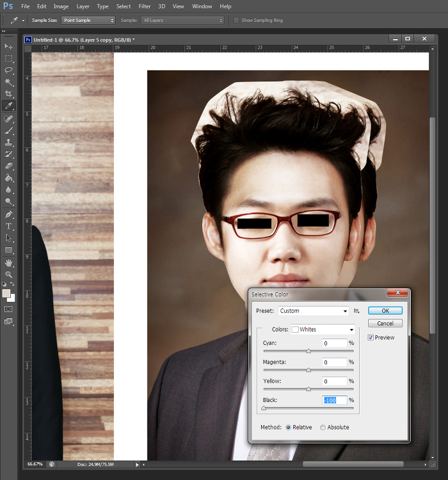
Task: Choose the Clone Stamp tool
Action: click(x=9, y=143)
